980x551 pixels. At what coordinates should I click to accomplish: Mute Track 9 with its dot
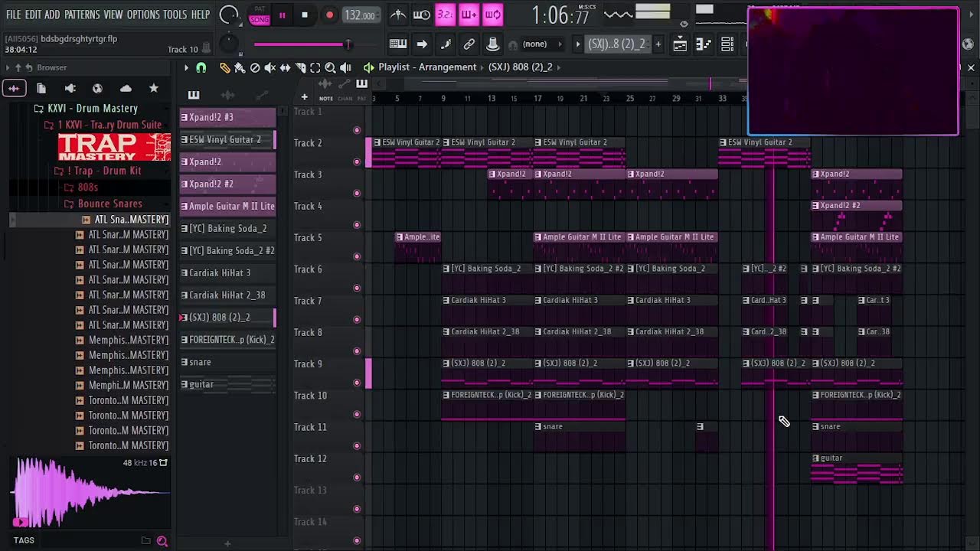pyautogui.click(x=357, y=383)
